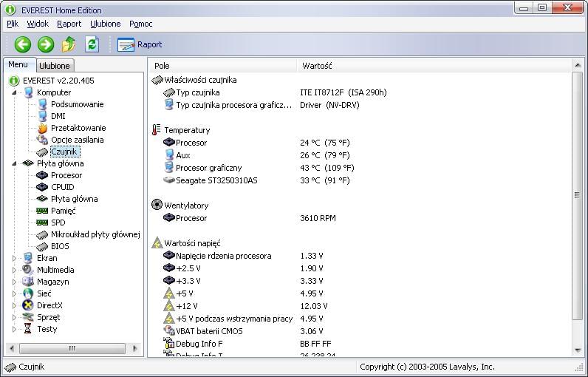
Task: Select EVEREST v2.20.405 root node
Action: coord(58,81)
